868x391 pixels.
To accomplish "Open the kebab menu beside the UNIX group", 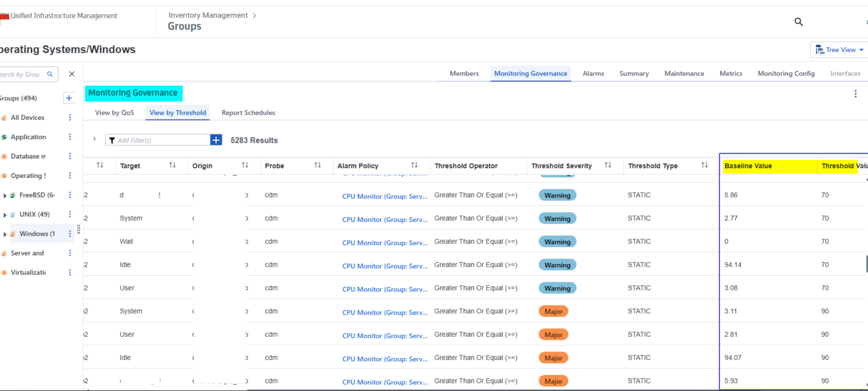I will (x=70, y=214).
